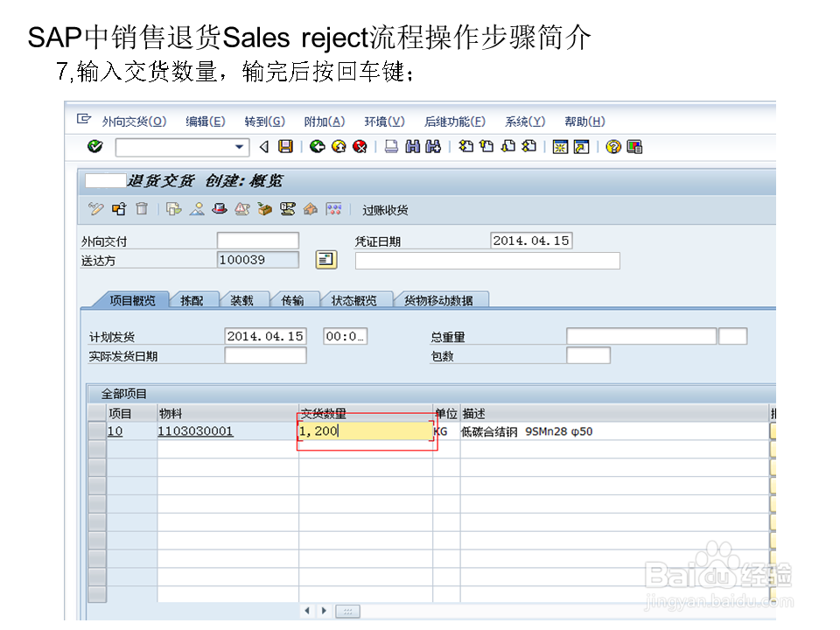Click the yellow Exit arrow icon
Image resolution: width=840 pixels, height=630 pixels.
pyautogui.click(x=339, y=146)
